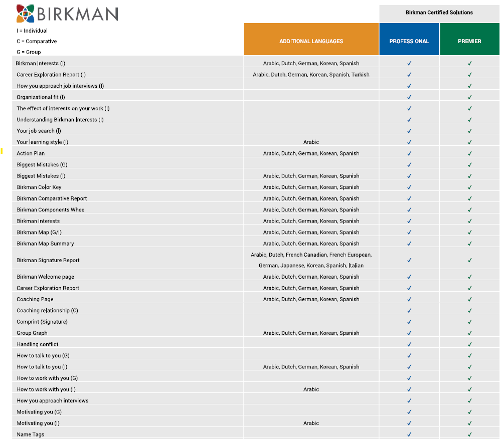Click Signature Report languages with French Canadian

tap(311, 260)
